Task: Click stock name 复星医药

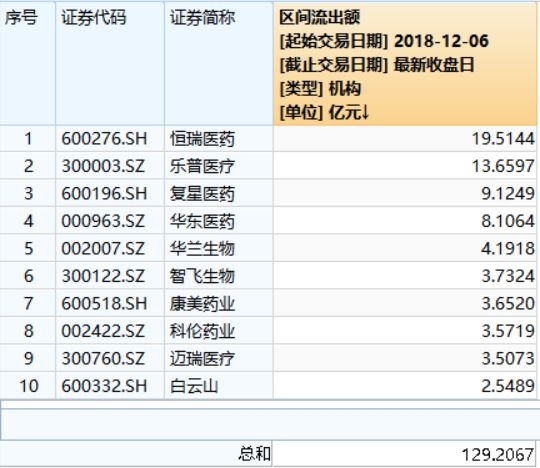Action: [x=202, y=194]
